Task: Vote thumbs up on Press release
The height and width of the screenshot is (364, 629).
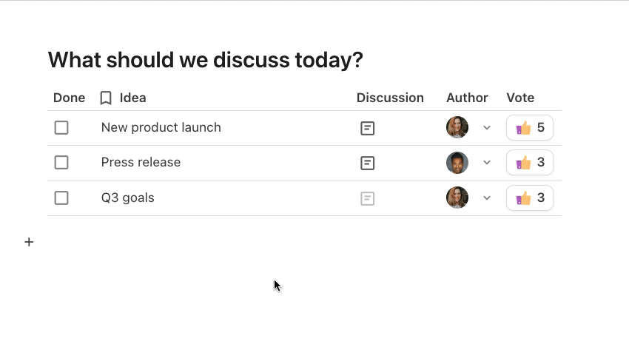Action: point(530,163)
